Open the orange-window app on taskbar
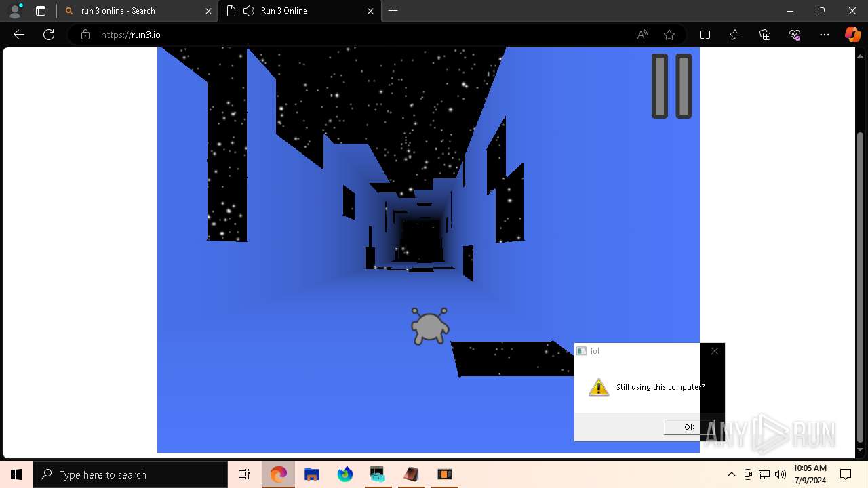Viewport: 868px width, 488px height. click(x=444, y=474)
